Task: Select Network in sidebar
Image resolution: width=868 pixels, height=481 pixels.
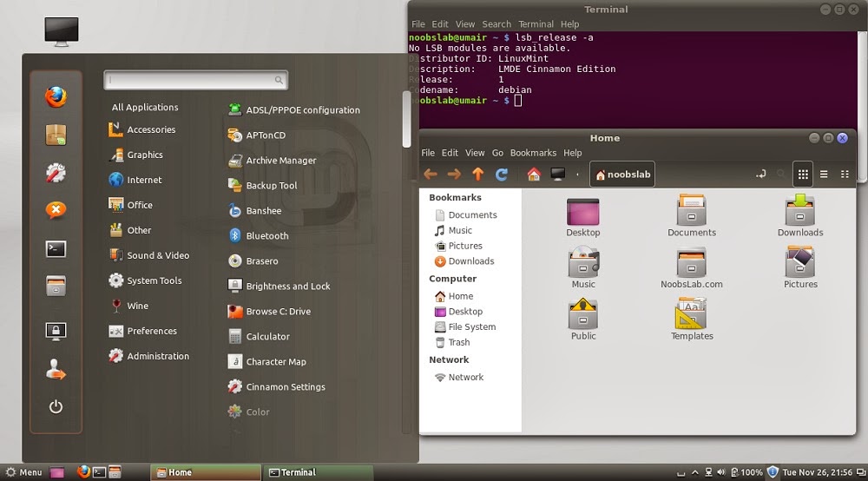Action: point(459,378)
